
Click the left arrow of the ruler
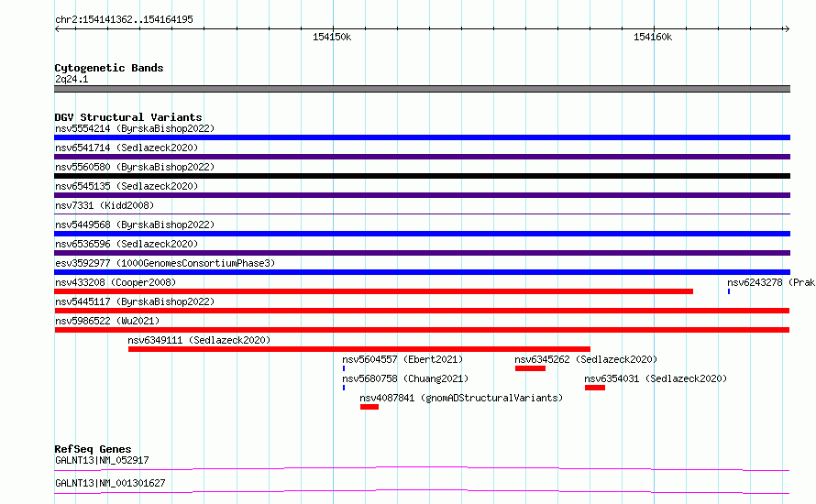click(57, 28)
